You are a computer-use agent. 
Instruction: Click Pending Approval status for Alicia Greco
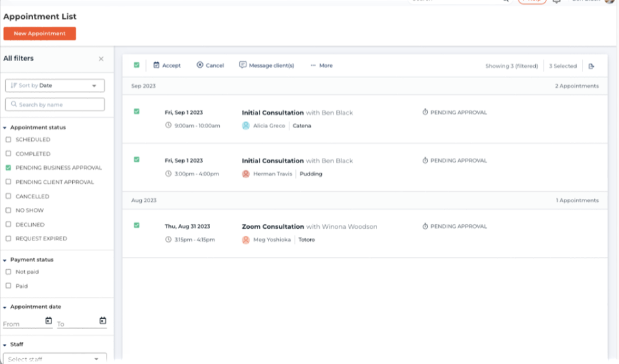pyautogui.click(x=454, y=112)
